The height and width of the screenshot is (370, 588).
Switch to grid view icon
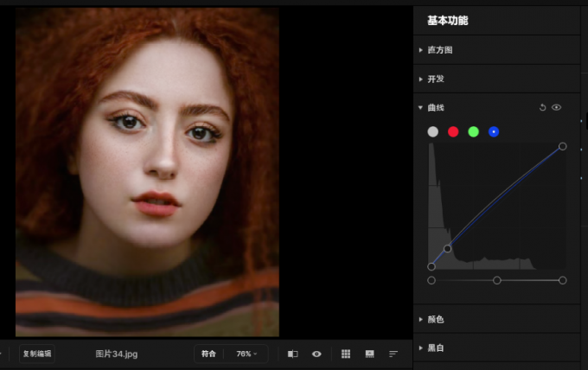tap(346, 354)
